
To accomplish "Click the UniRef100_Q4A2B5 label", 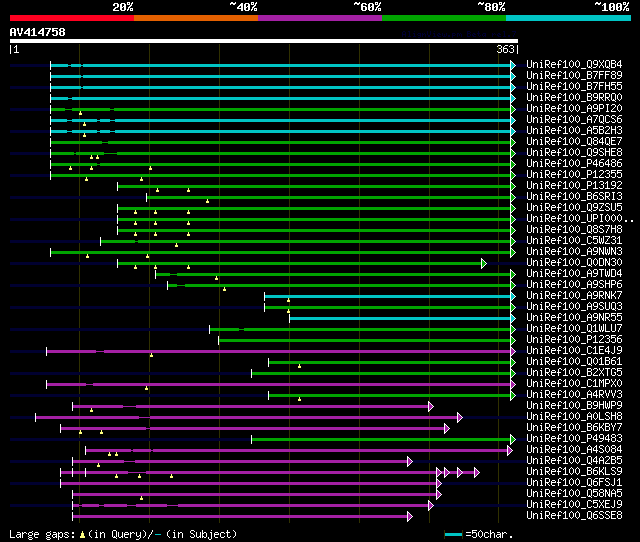I will pyautogui.click(x=574, y=461).
